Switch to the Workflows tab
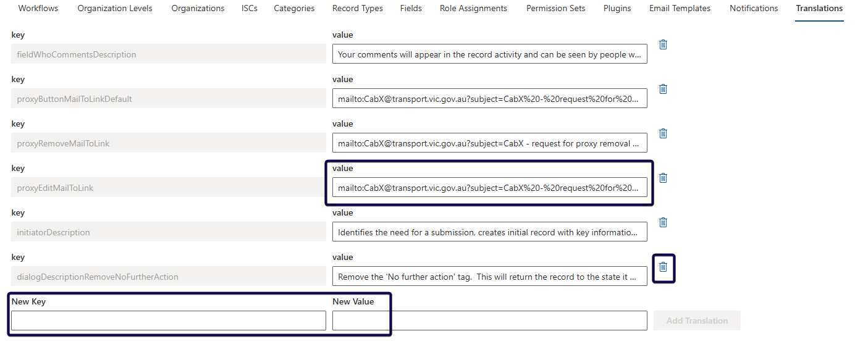Viewport: 868px width, 344px height. pos(38,9)
